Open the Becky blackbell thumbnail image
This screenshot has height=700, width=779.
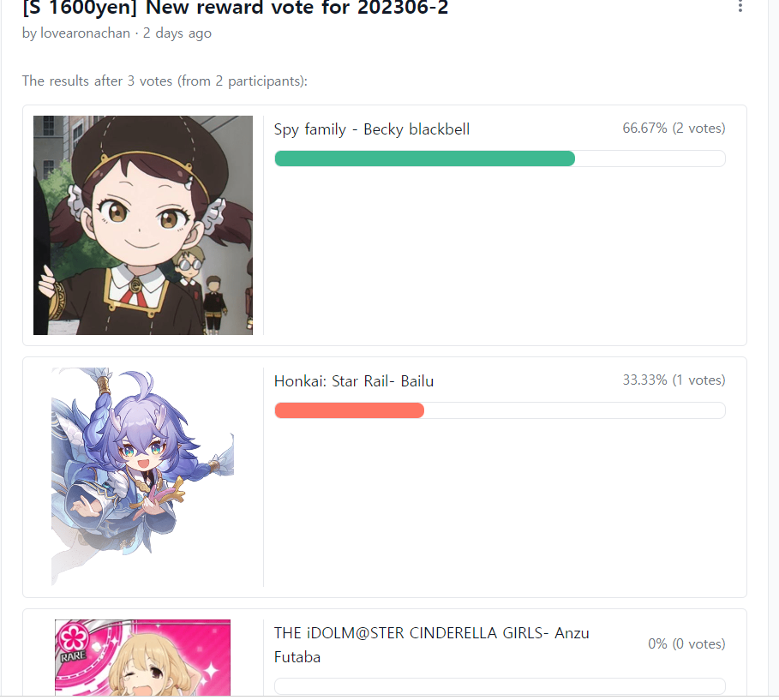(143, 225)
